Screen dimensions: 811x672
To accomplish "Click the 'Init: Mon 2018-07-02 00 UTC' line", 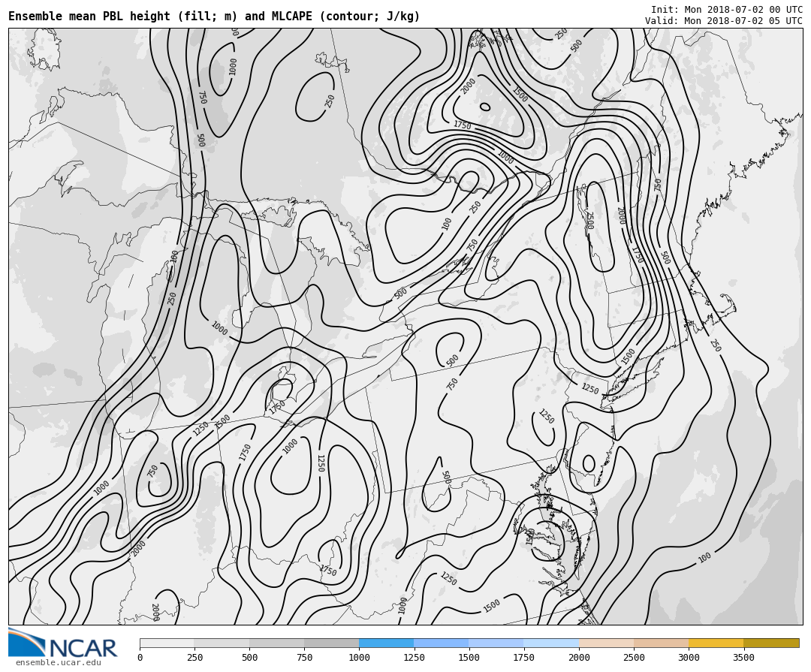I will tap(726, 10).
